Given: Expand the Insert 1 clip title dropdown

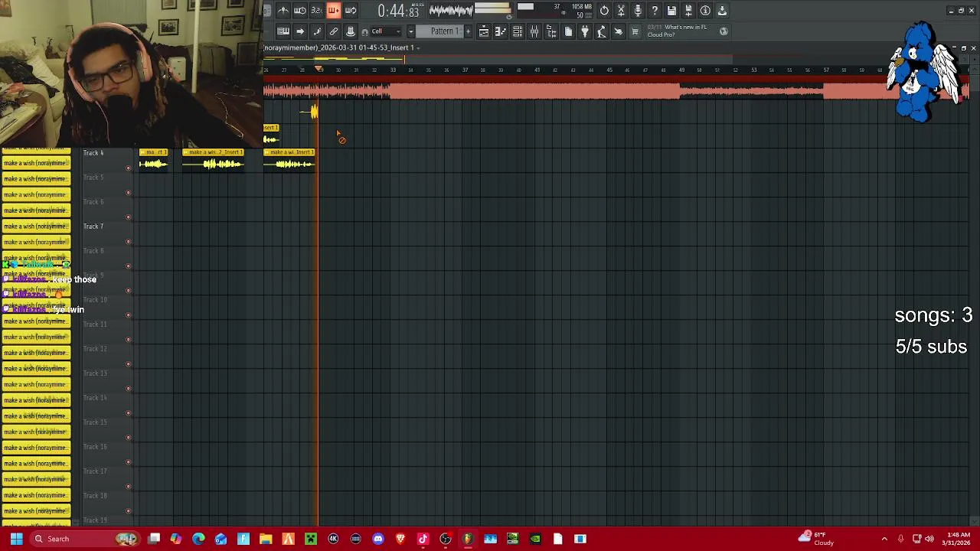Looking at the screenshot, I should [419, 47].
